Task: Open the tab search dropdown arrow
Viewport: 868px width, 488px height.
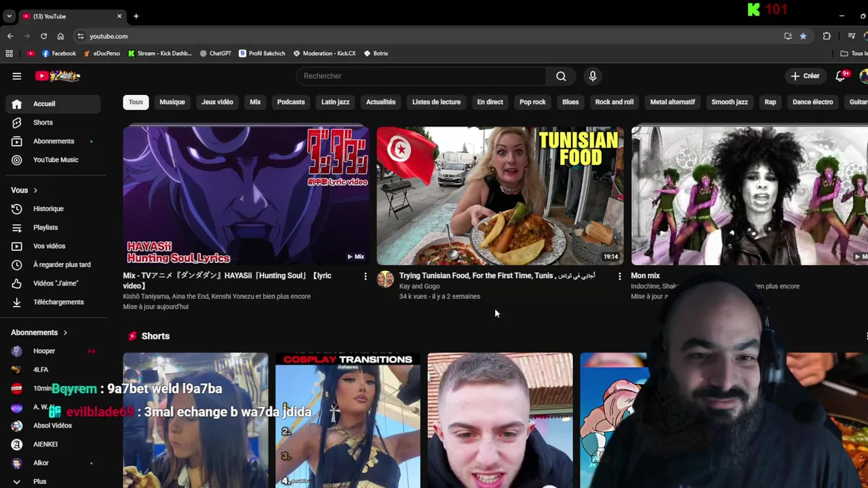Action: pyautogui.click(x=9, y=16)
